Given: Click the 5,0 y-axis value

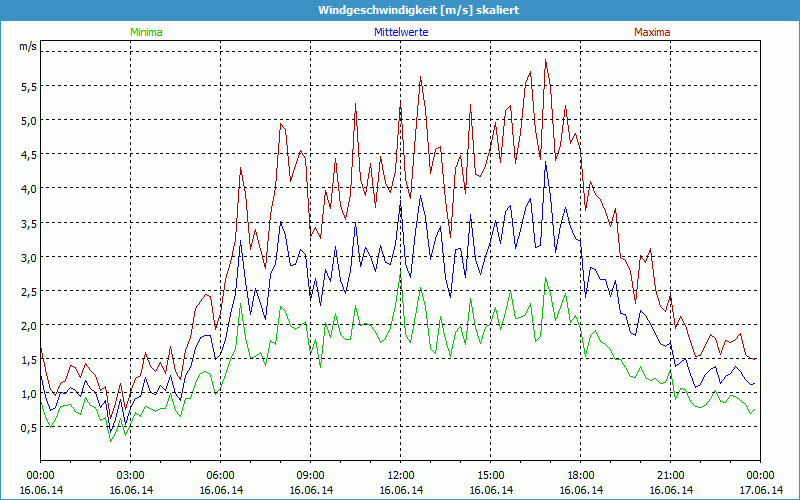Looking at the screenshot, I should (29, 121).
